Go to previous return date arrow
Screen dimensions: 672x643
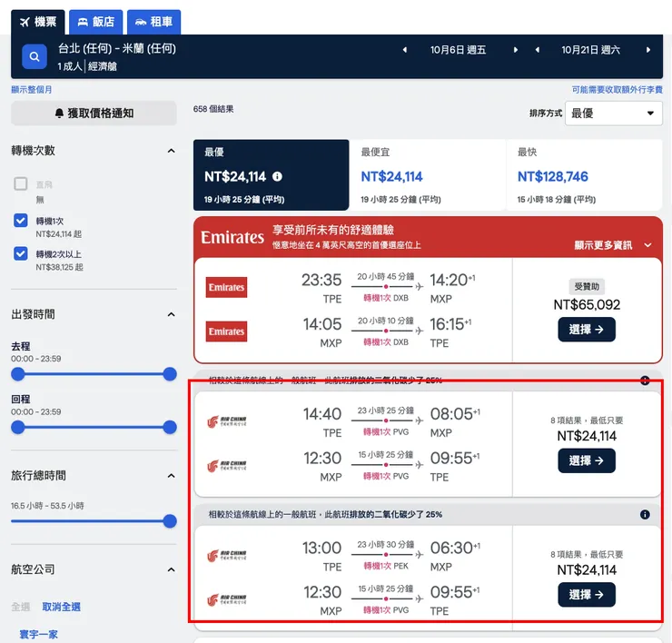tap(537, 50)
